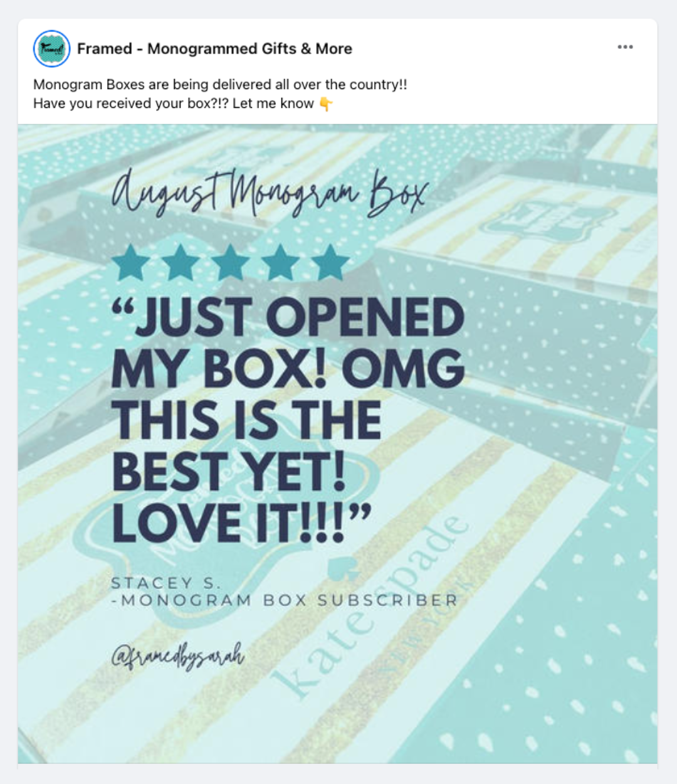This screenshot has width=677, height=784.
Task: Click the second star in the rating
Action: (x=181, y=262)
